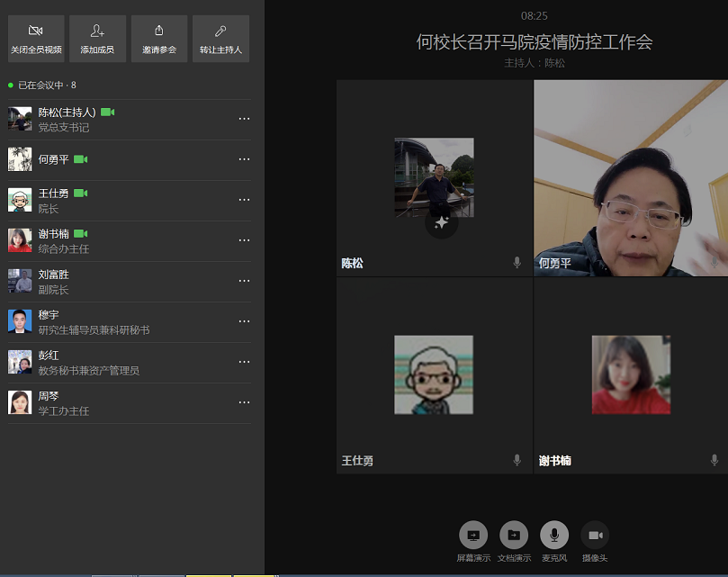Open the document presentation tool
The height and width of the screenshot is (577, 728).
(514, 535)
